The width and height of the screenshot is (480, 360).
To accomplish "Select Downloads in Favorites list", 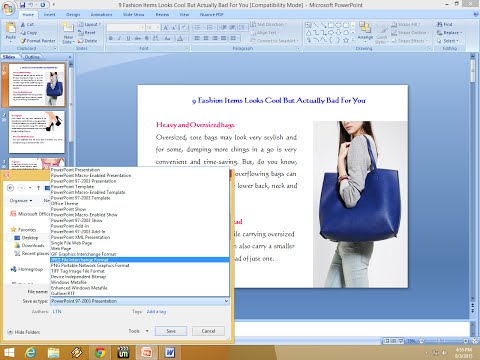I will [x=29, y=245].
